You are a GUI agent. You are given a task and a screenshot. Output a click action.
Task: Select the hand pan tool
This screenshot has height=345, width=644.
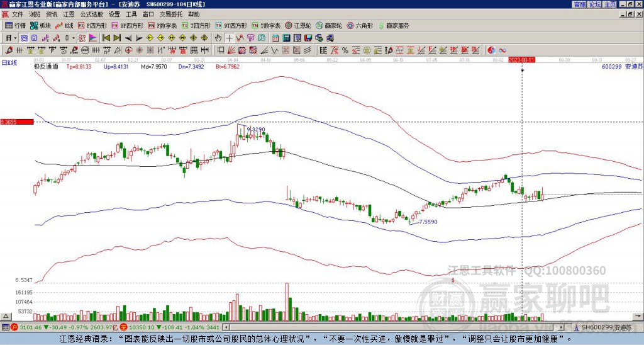(218, 38)
